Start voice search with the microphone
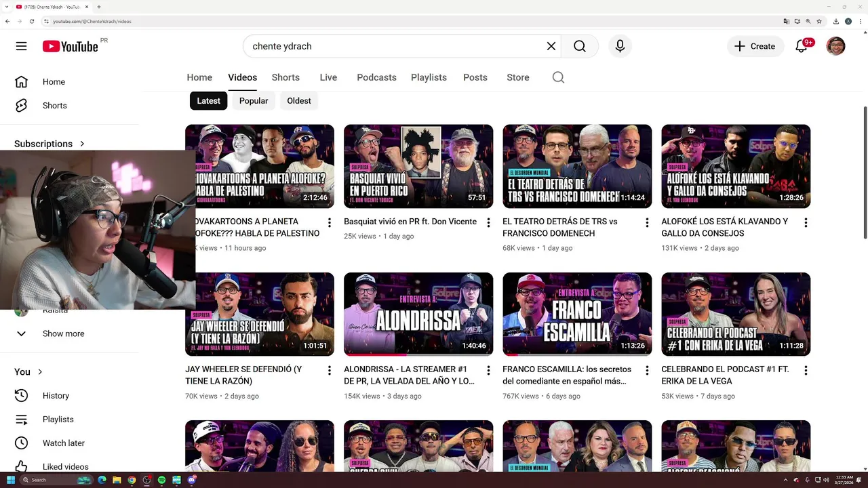 click(620, 46)
